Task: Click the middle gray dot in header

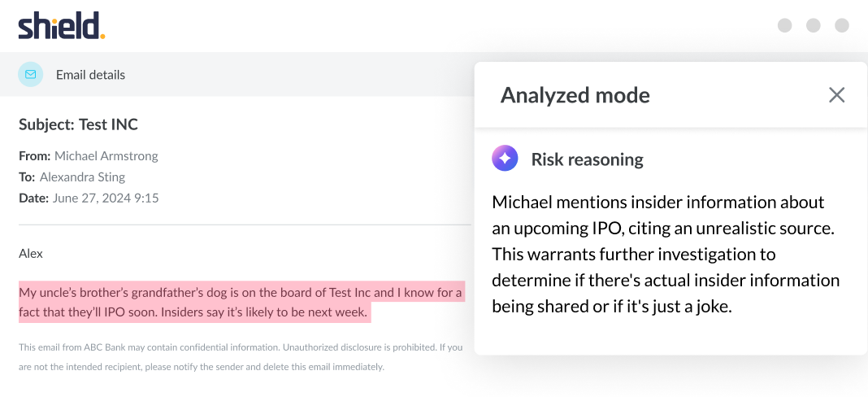Action: 813,25
